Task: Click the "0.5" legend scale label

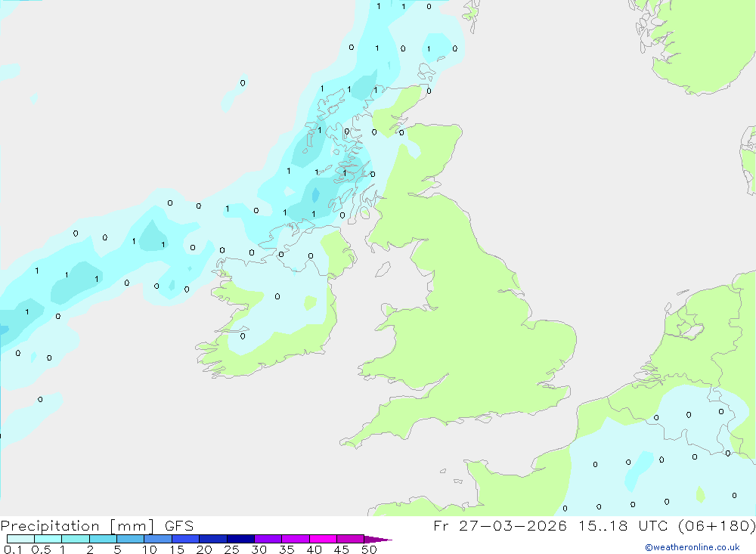Action: point(41,549)
